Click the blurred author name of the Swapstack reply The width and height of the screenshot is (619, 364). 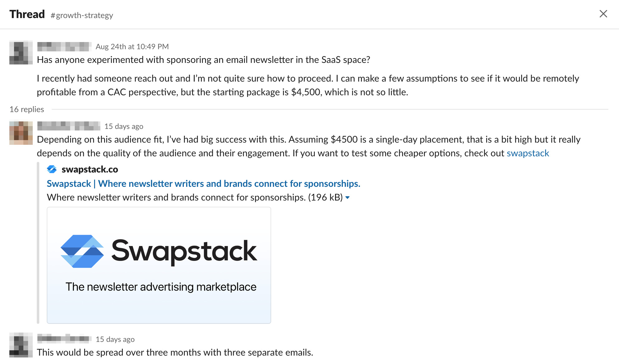coord(69,126)
